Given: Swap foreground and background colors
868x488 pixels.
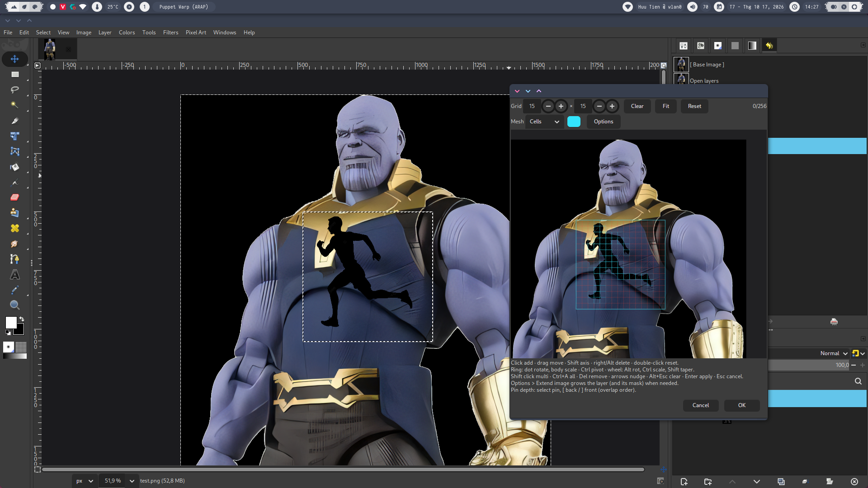Looking at the screenshot, I should pyautogui.click(x=22, y=319).
